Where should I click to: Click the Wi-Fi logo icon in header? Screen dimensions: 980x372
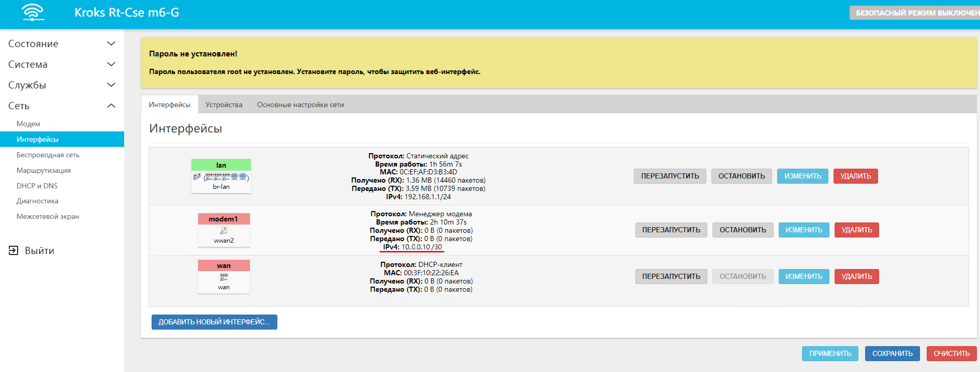(33, 12)
